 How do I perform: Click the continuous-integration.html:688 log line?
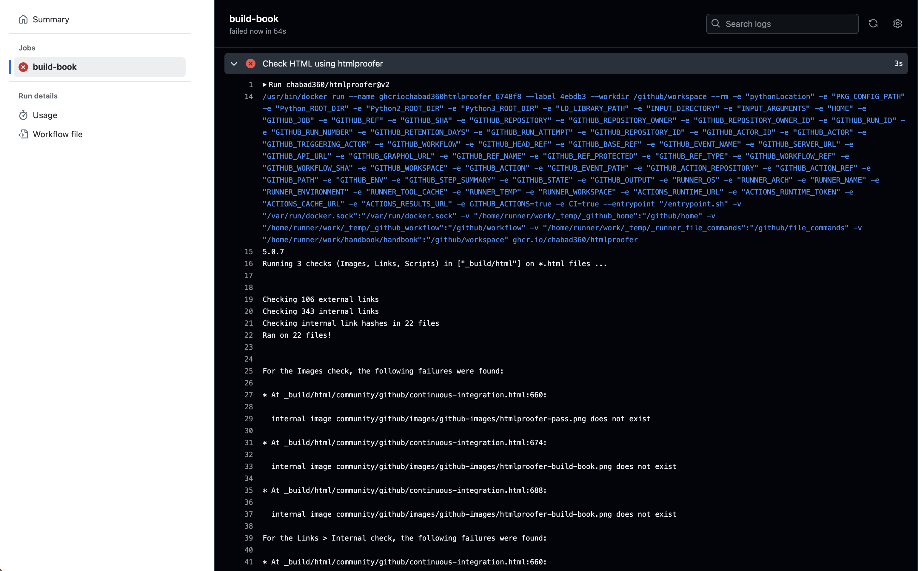click(x=405, y=490)
